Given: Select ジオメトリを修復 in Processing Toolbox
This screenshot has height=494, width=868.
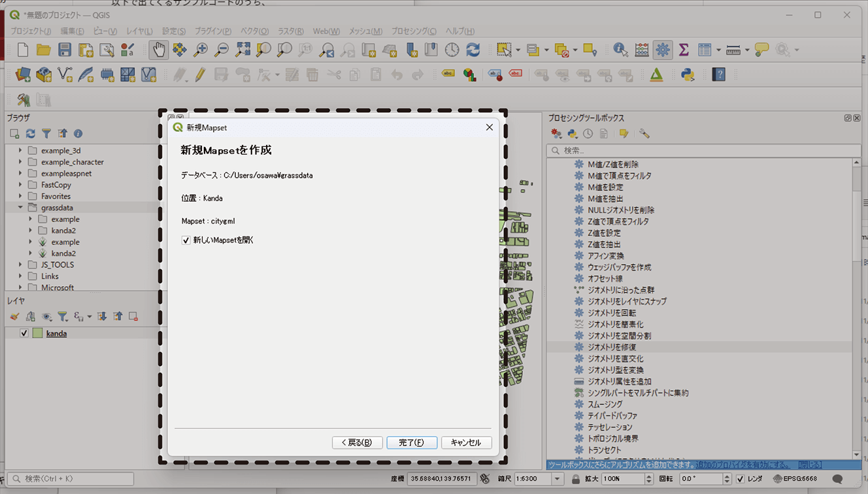Looking at the screenshot, I should [x=612, y=347].
